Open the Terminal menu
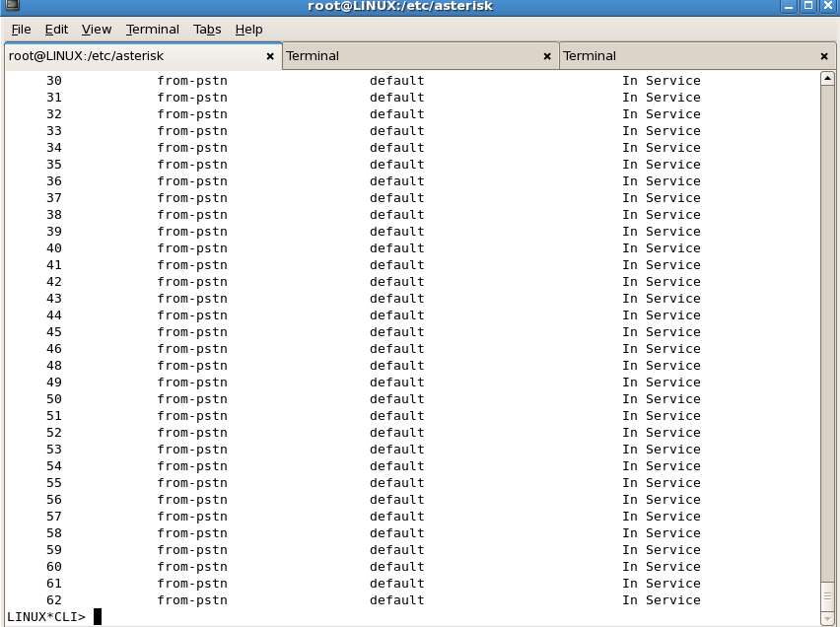 click(x=153, y=30)
